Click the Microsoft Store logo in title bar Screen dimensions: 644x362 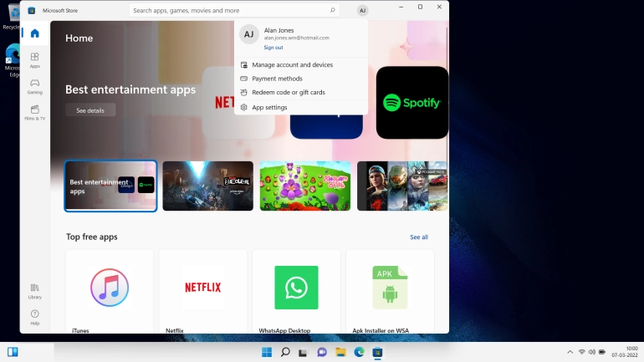tap(32, 11)
